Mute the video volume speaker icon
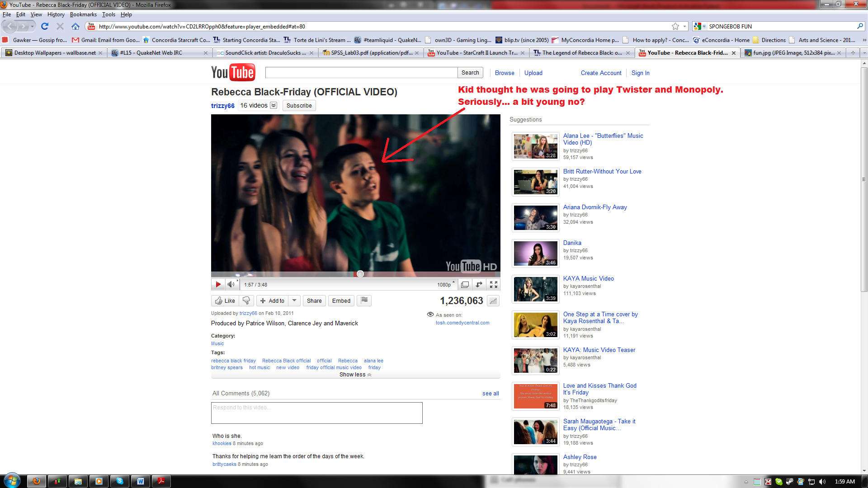The height and width of the screenshot is (488, 868). tap(231, 284)
